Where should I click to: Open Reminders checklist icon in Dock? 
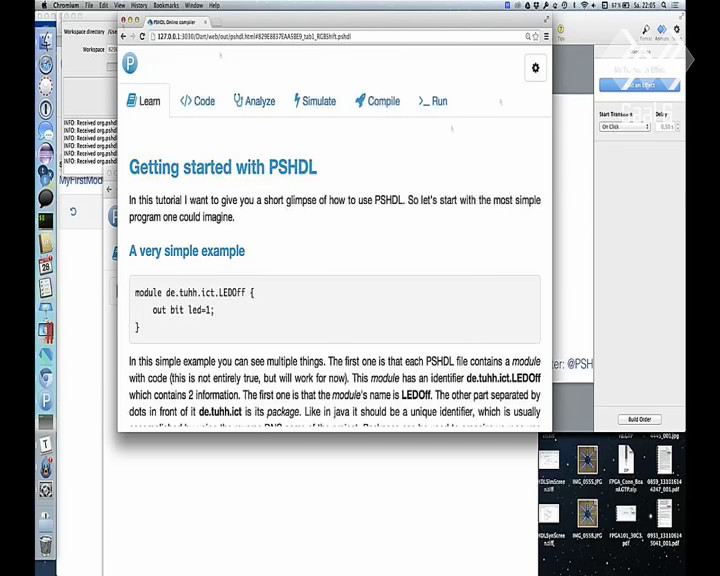click(x=45, y=288)
